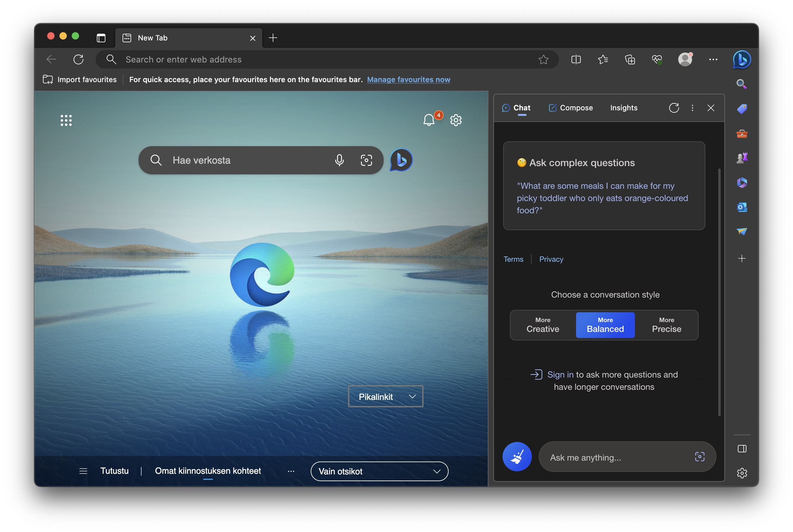
Task: Open feed more options ellipsis
Action: point(291,471)
